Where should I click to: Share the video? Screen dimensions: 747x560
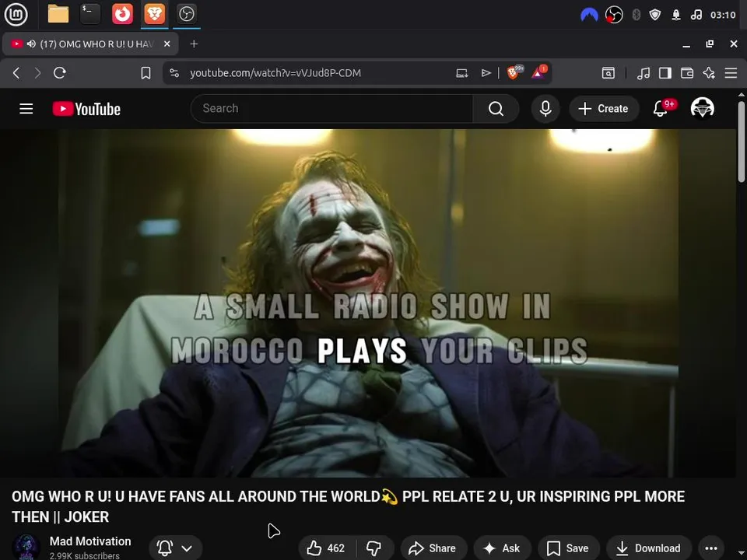[433, 548]
